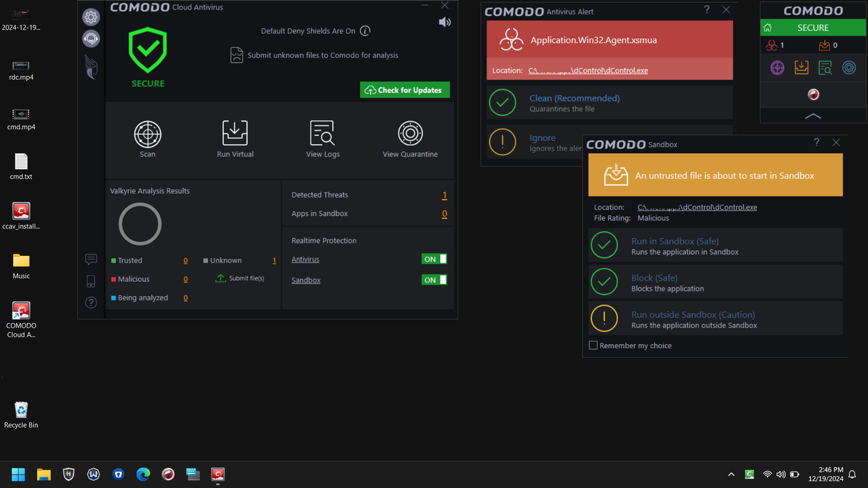Choose Run outside Sandbox (Caution) option
This screenshot has height=488, width=868.
715,319
